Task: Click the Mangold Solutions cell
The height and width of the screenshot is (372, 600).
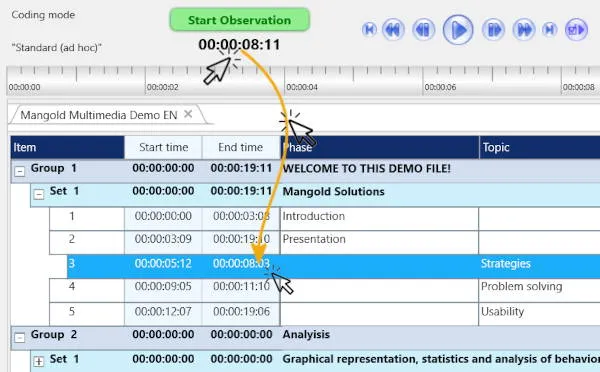Action: (x=333, y=192)
